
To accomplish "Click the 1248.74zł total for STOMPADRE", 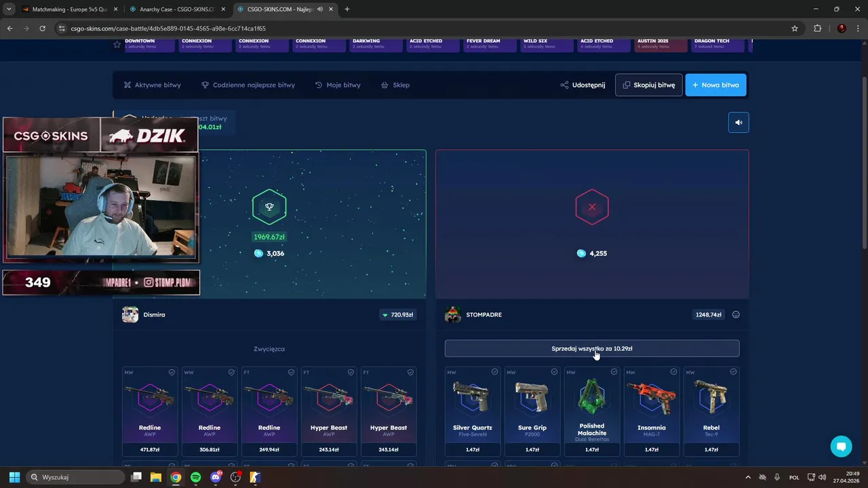I will coord(708,314).
